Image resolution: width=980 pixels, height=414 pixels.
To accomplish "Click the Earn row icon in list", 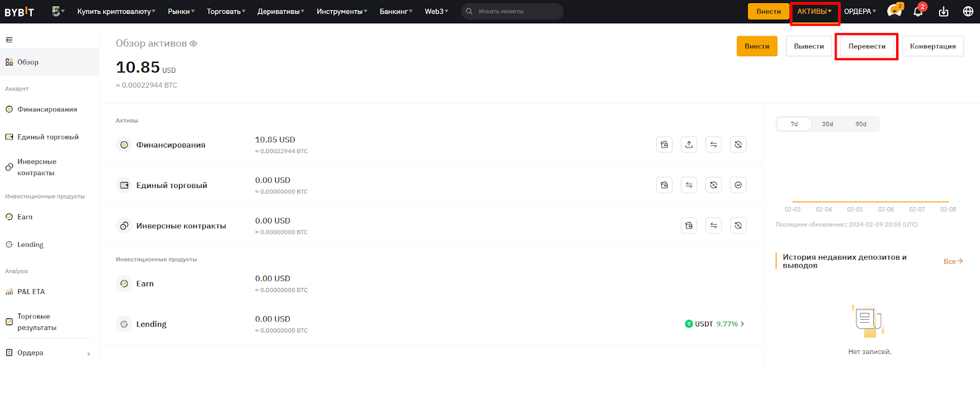I will point(124,284).
